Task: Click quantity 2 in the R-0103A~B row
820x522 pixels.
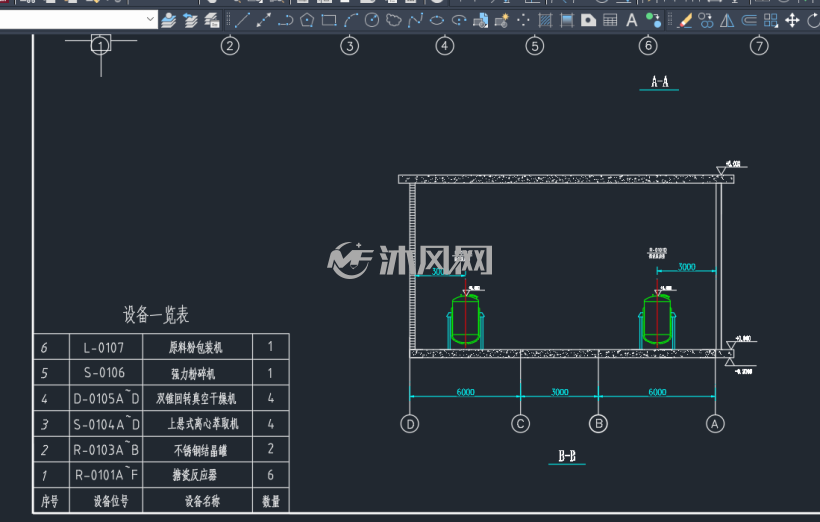Action: click(270, 449)
